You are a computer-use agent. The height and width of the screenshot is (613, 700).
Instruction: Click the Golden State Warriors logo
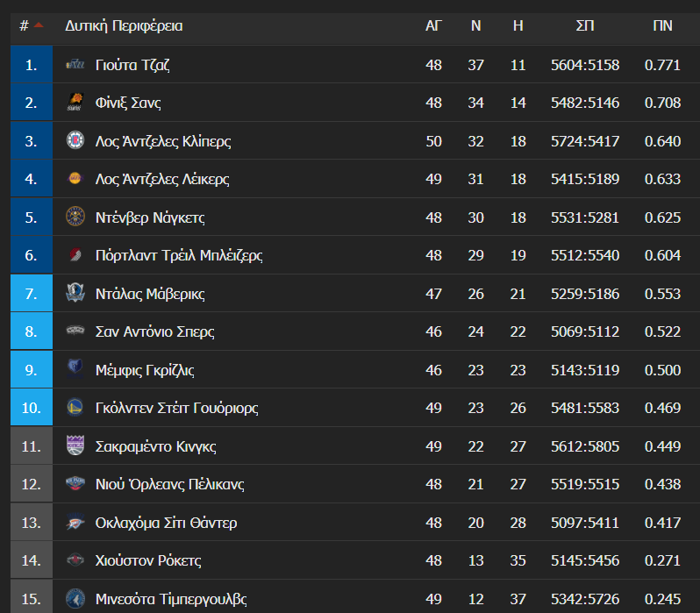pyautogui.click(x=75, y=407)
